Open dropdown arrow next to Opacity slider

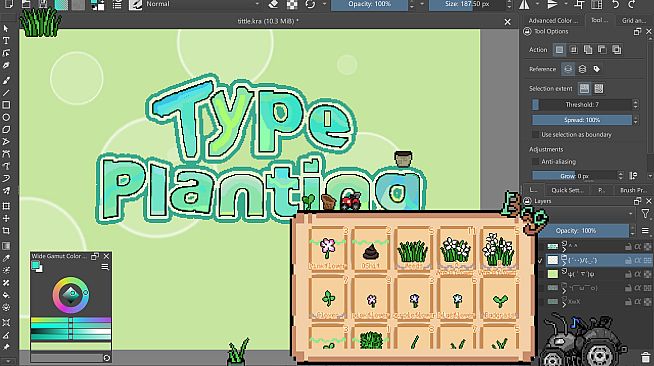[x=422, y=4]
